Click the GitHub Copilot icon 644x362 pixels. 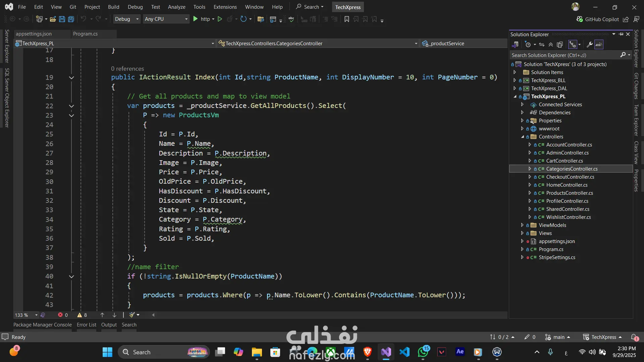580,19
